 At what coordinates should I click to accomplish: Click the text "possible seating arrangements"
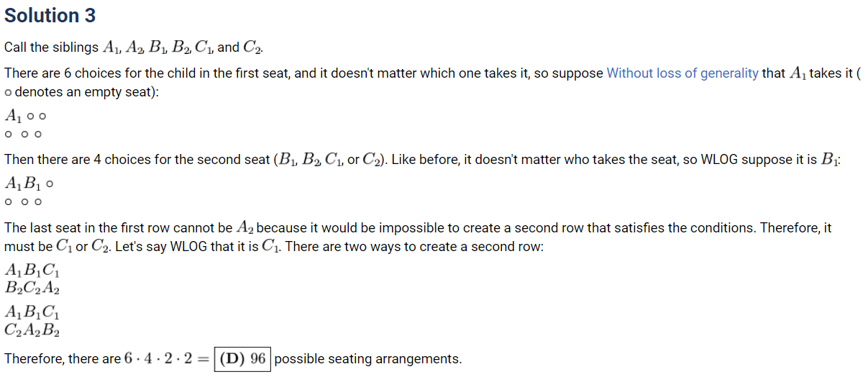(368, 358)
